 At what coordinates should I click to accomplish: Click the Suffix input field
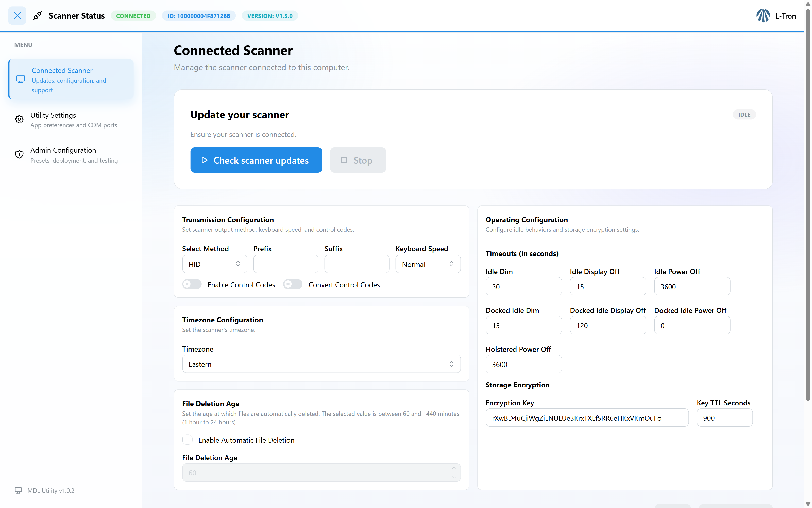point(357,264)
